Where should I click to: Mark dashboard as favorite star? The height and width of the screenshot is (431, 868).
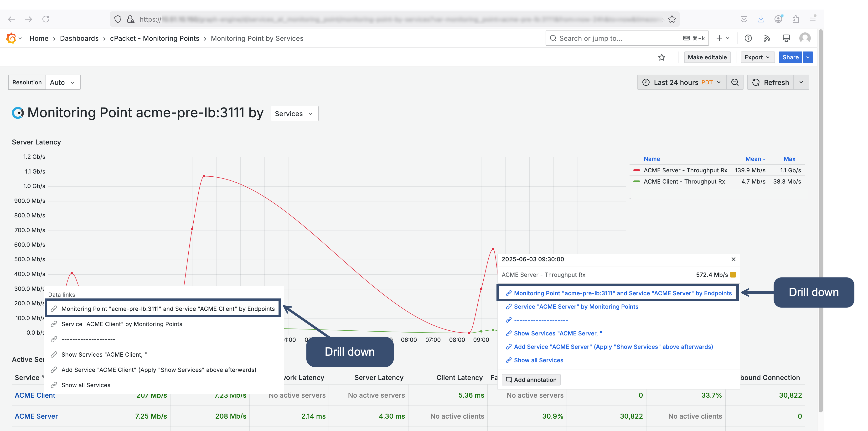[x=662, y=57]
